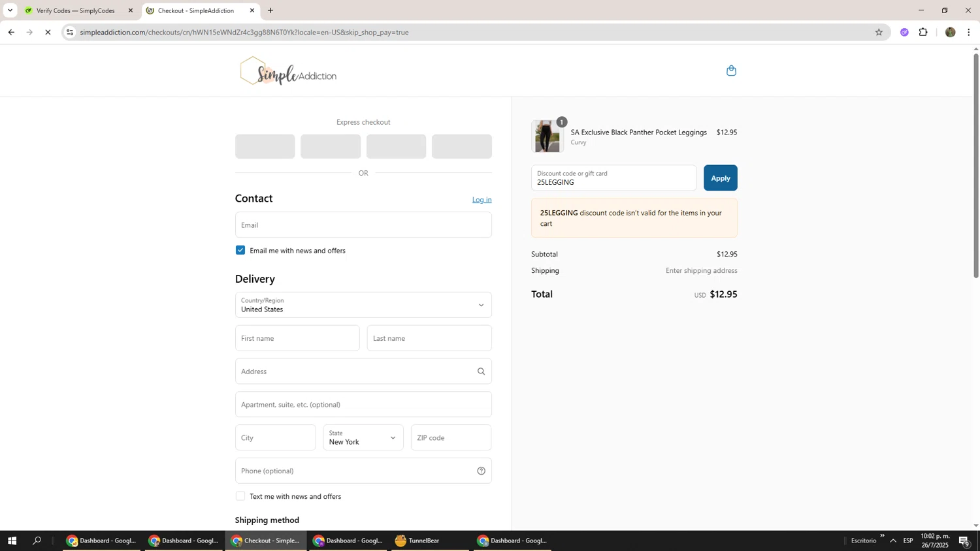The width and height of the screenshot is (980, 551).
Task: Click the Simple Addiction logo
Action: (288, 71)
